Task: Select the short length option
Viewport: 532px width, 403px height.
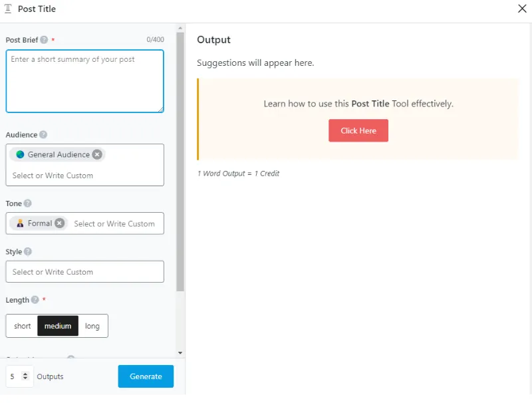Action: 22,326
